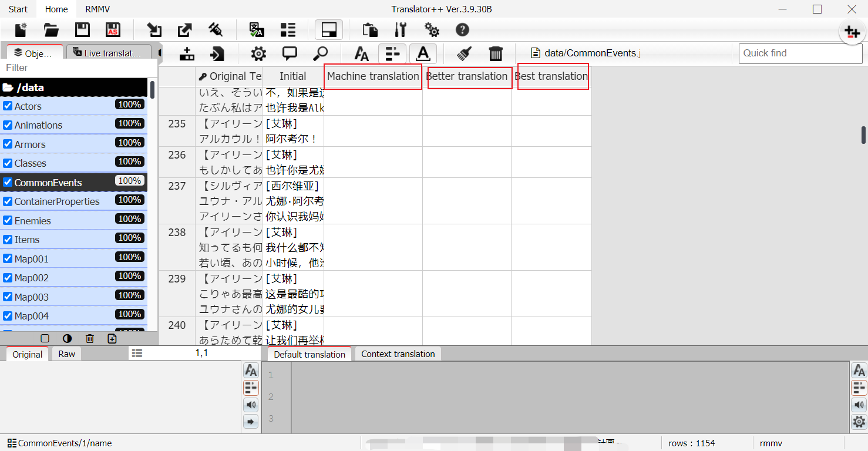
Task: Toggle the Enemies checkbox
Action: [7, 220]
